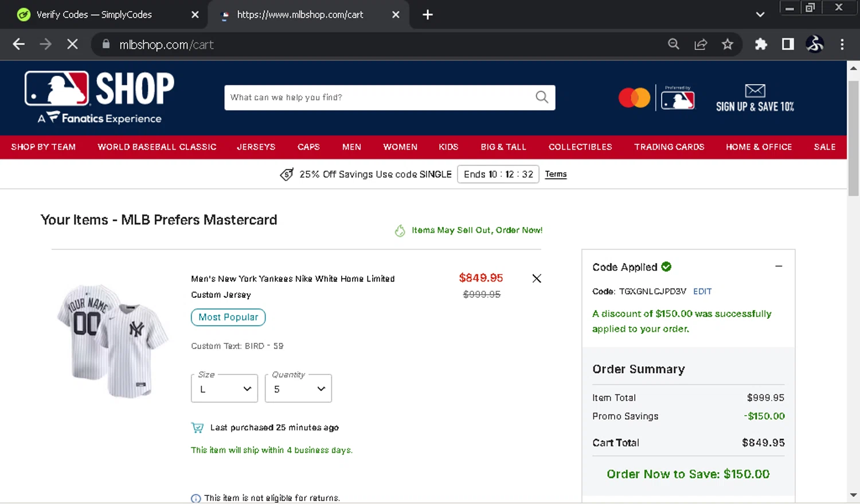Click the scrollbar down arrow

tap(853, 495)
